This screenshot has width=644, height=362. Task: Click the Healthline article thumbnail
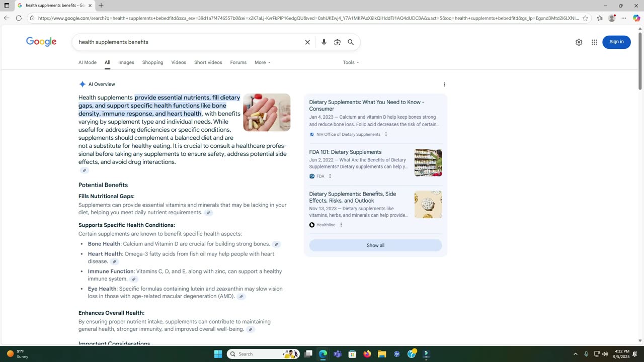pyautogui.click(x=428, y=204)
